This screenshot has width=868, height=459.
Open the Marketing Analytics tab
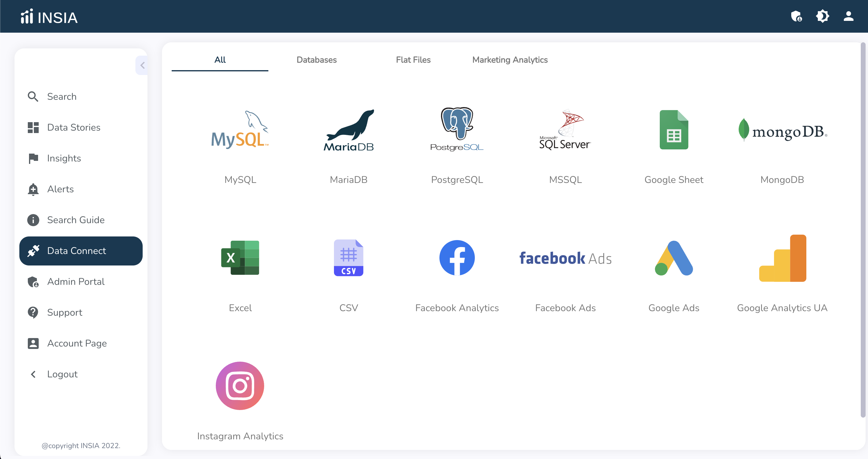click(x=510, y=60)
